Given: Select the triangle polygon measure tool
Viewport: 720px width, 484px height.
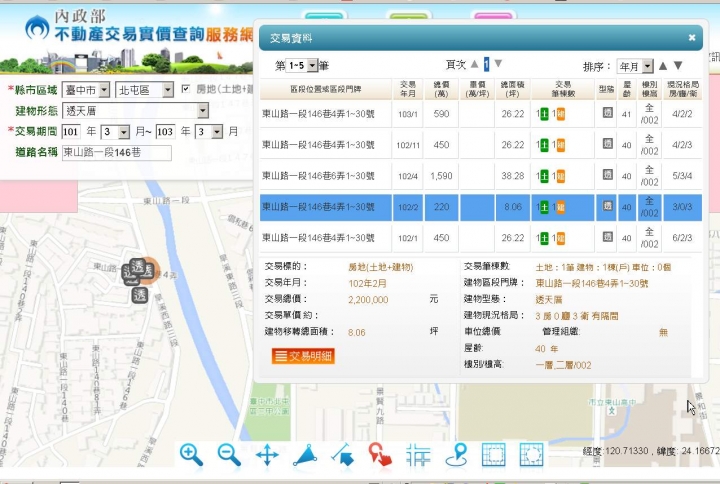Looking at the screenshot, I should (x=305, y=454).
